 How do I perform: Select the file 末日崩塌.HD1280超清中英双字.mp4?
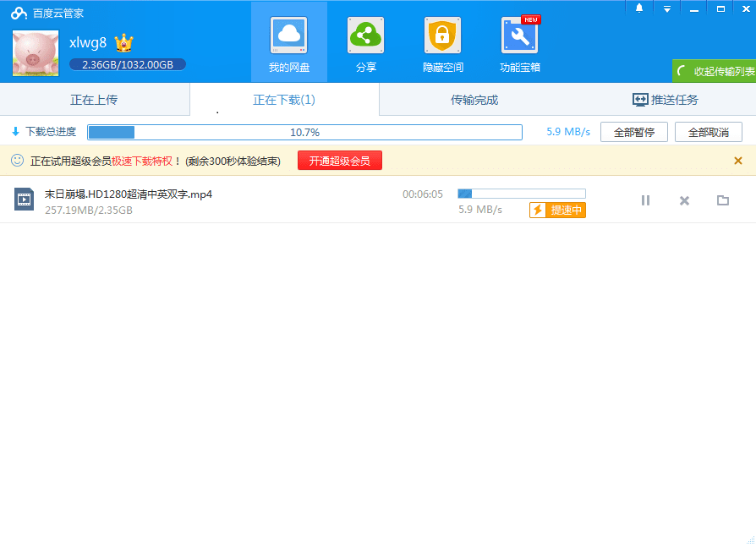coord(129,194)
